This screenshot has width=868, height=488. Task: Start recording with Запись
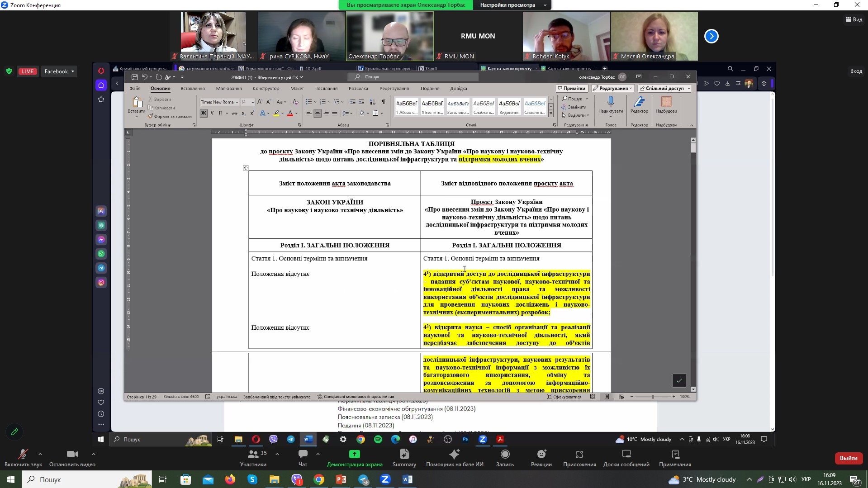pyautogui.click(x=505, y=457)
